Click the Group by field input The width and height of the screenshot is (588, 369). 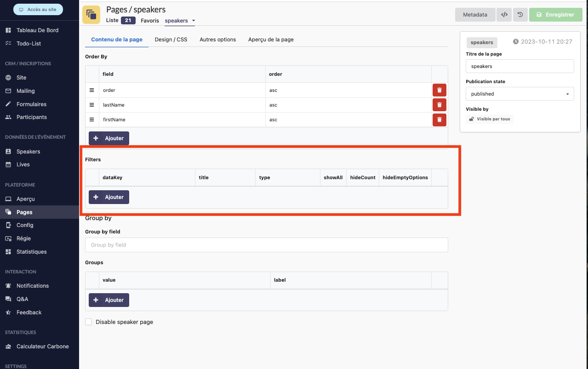266,245
